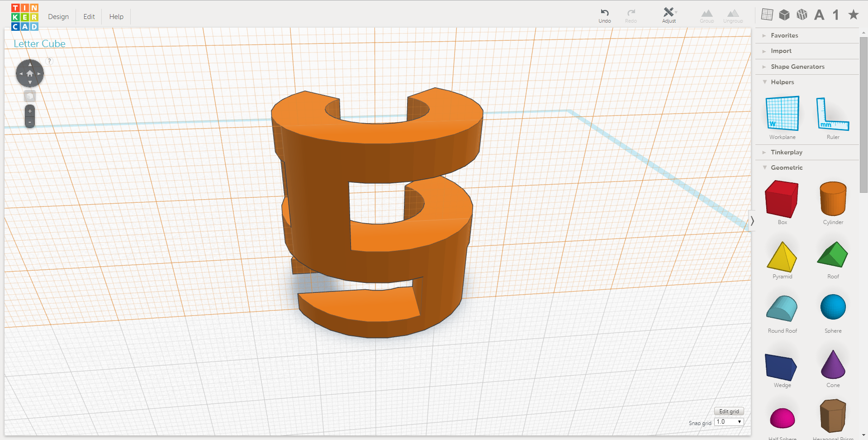Collapse the Geometric section
Screen dimensions: 868x440
point(787,167)
